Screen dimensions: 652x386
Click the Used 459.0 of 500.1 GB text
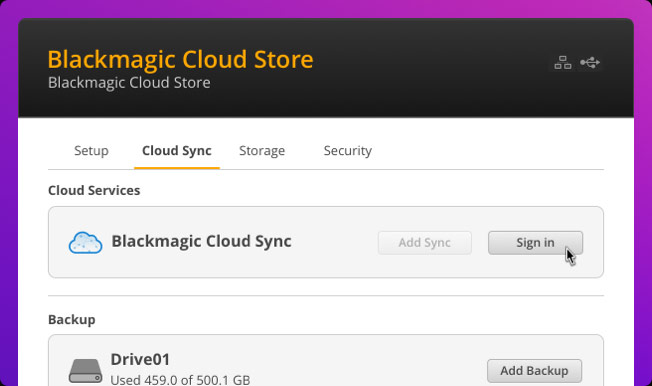pyautogui.click(x=180, y=380)
